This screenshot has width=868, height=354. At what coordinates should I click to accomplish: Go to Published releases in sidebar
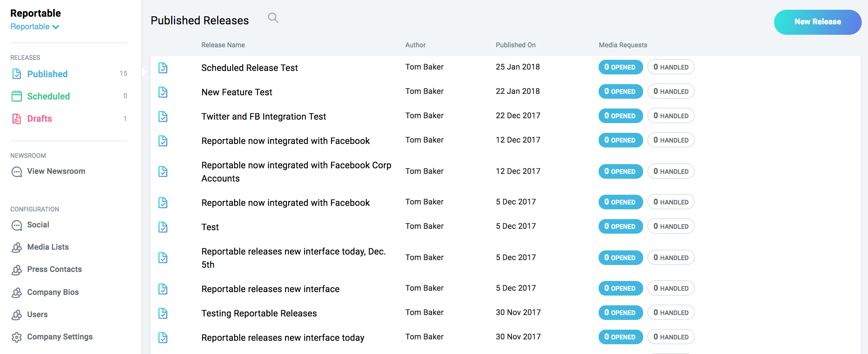point(47,74)
